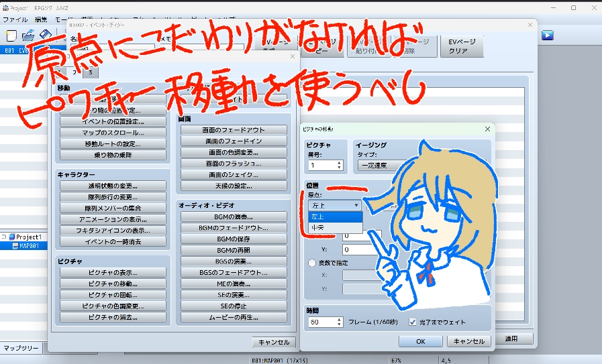
Task: Open the 原点 dropdown showing 左上
Action: [334, 205]
